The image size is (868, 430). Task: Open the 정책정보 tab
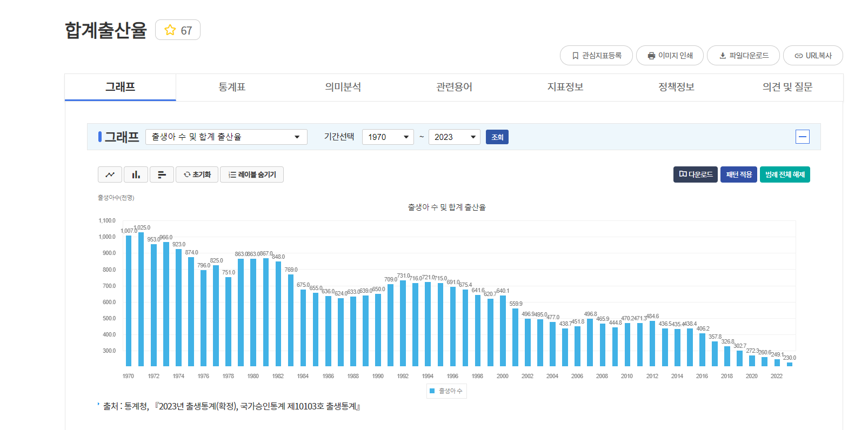click(x=677, y=87)
